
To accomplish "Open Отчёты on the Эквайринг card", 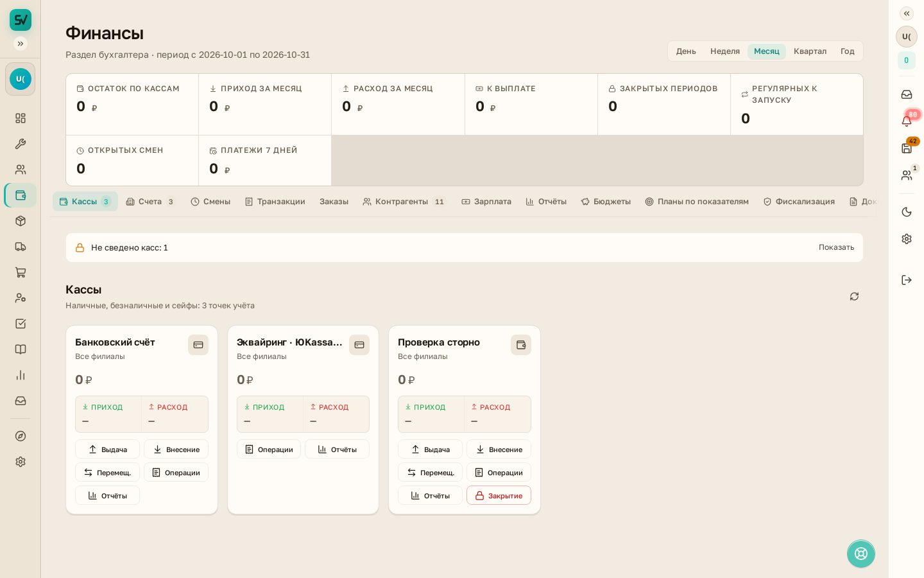I will pos(337,449).
